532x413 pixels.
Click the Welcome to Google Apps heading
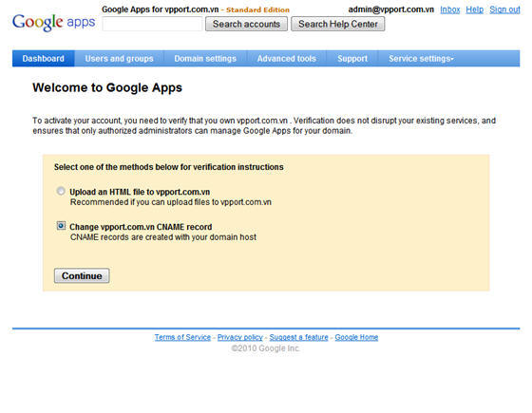107,87
